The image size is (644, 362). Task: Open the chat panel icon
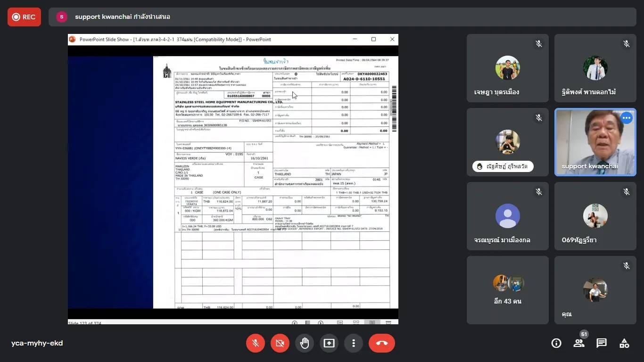(602, 343)
